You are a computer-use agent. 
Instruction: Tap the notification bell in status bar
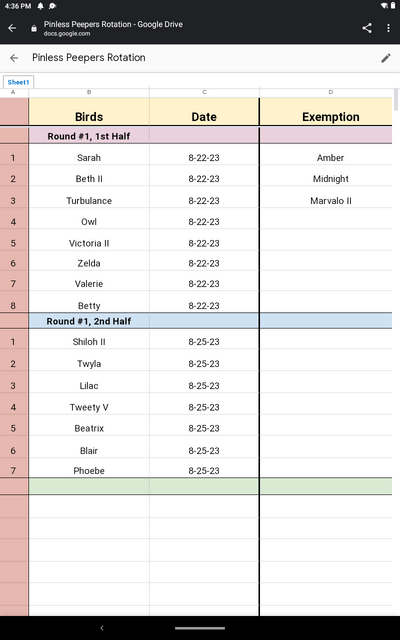[x=40, y=6]
